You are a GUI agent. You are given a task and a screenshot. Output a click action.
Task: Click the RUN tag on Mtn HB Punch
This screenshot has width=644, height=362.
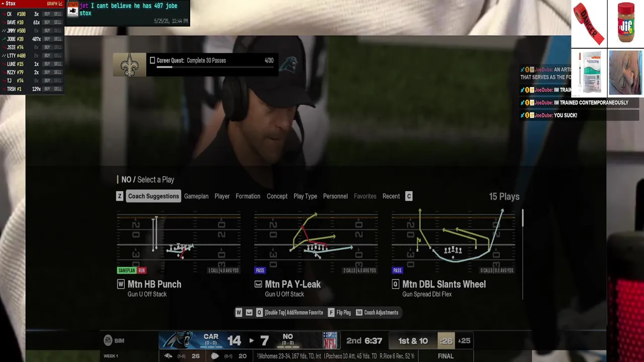pos(141,270)
